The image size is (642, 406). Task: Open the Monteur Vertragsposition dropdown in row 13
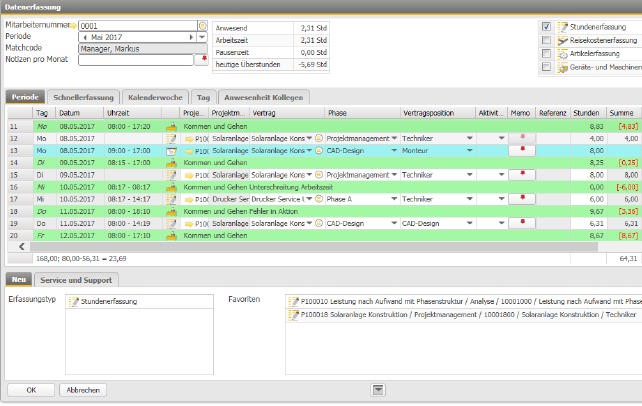[x=470, y=151]
